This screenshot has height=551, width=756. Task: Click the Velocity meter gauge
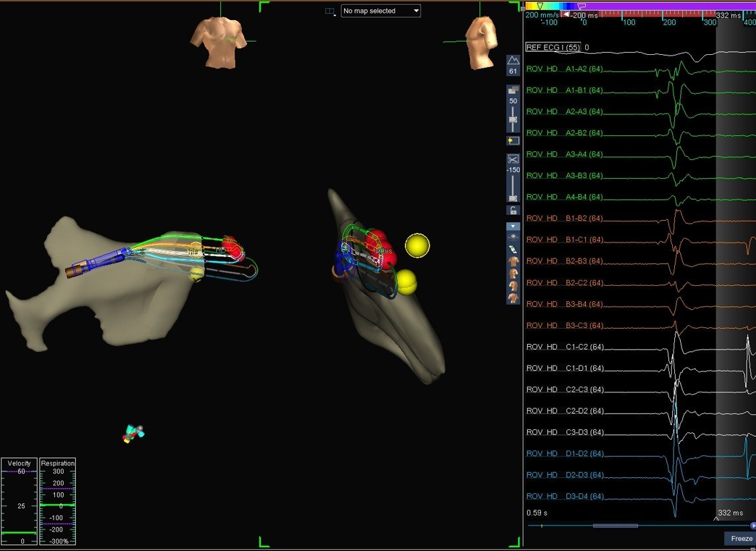19,501
